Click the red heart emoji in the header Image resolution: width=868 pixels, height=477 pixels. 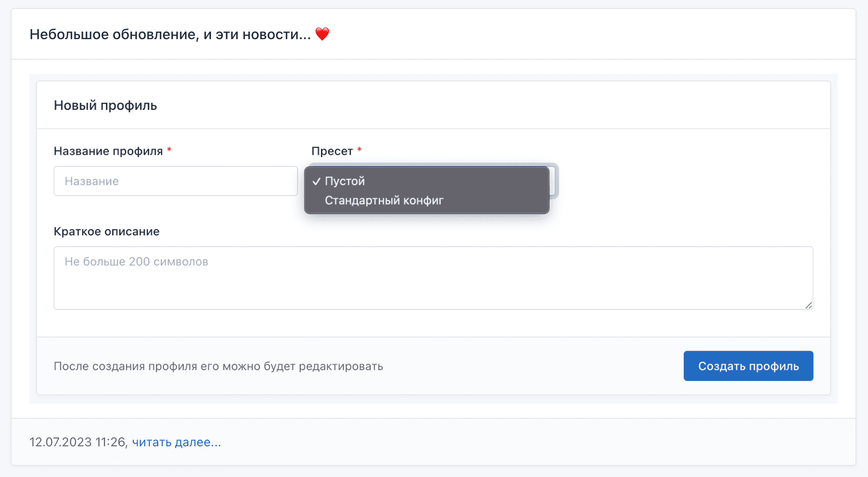[x=322, y=34]
